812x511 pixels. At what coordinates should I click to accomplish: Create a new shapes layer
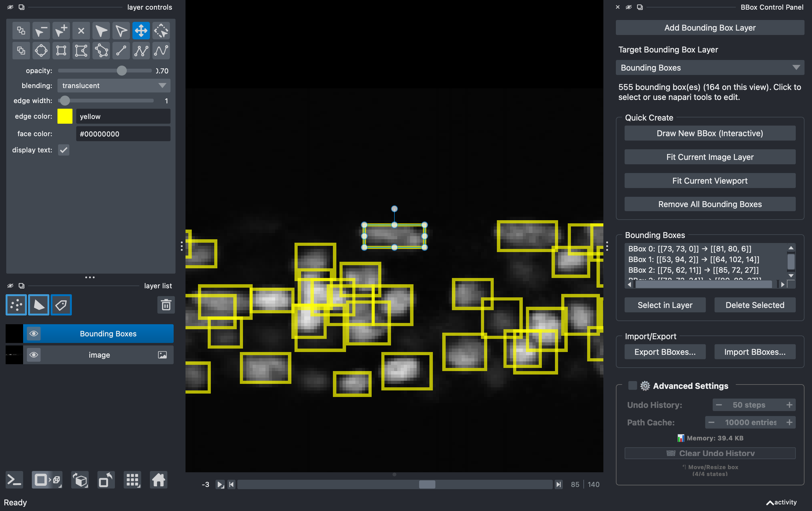38,305
